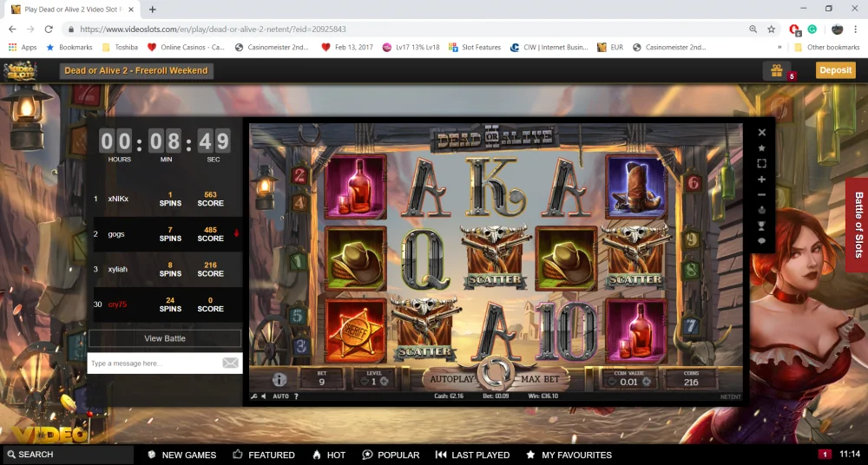This screenshot has height=465, width=868.
Task: Increase the bet level
Action: click(x=385, y=382)
